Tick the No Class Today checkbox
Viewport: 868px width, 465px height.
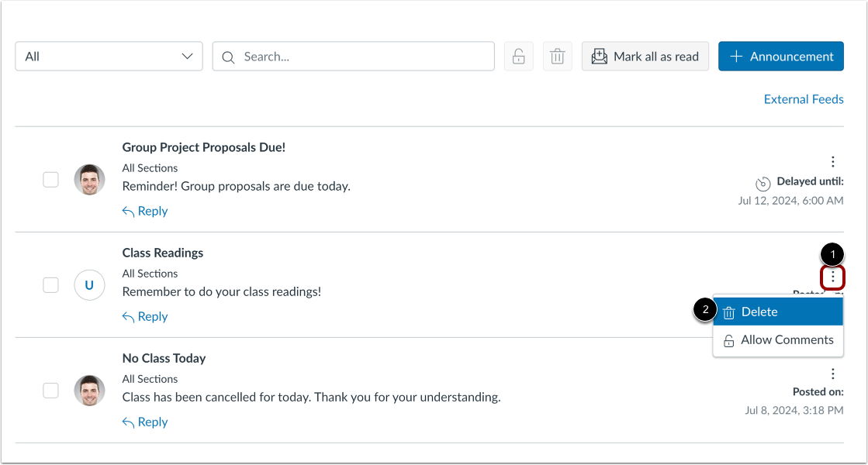[50, 391]
